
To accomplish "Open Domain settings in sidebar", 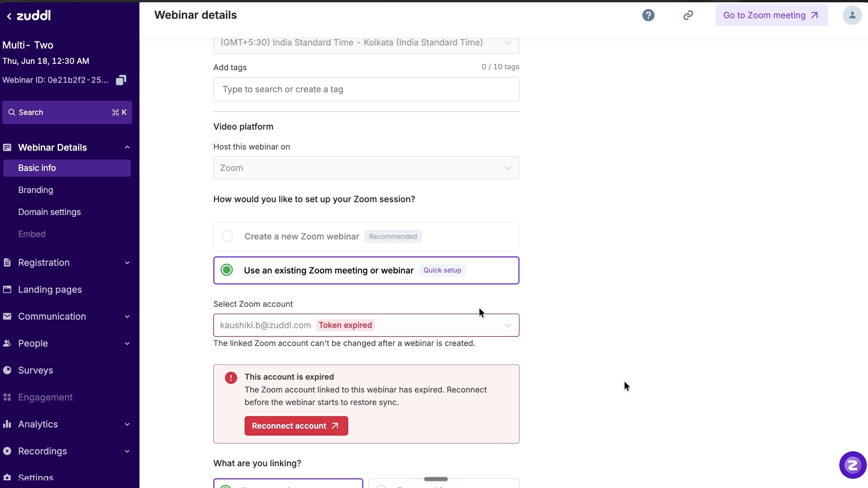I will (x=49, y=212).
